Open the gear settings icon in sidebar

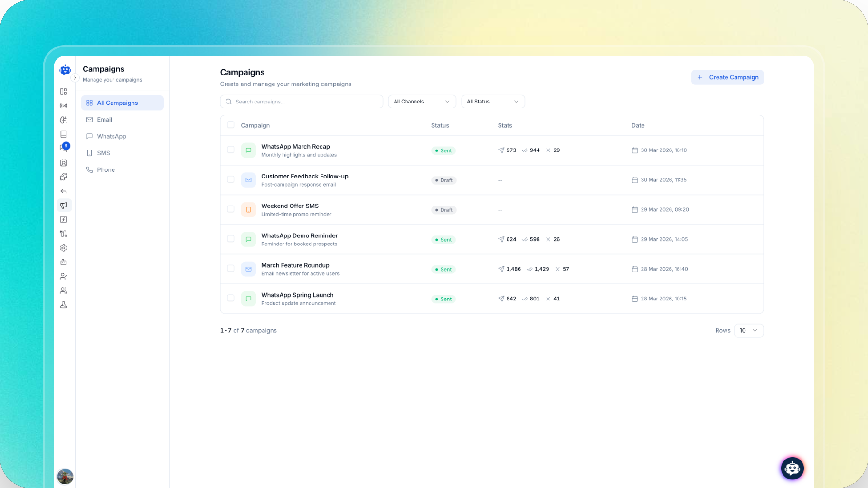(x=64, y=248)
